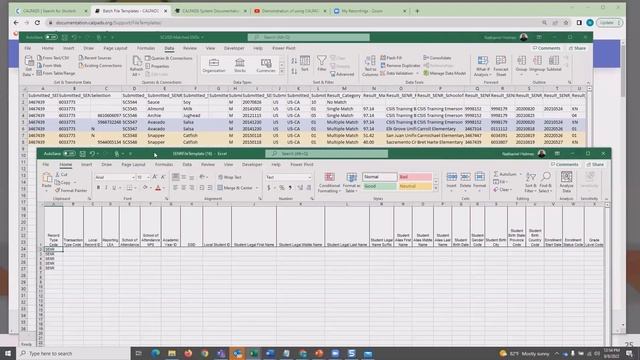
Task: Select the Normal cell style
Action: point(379,177)
